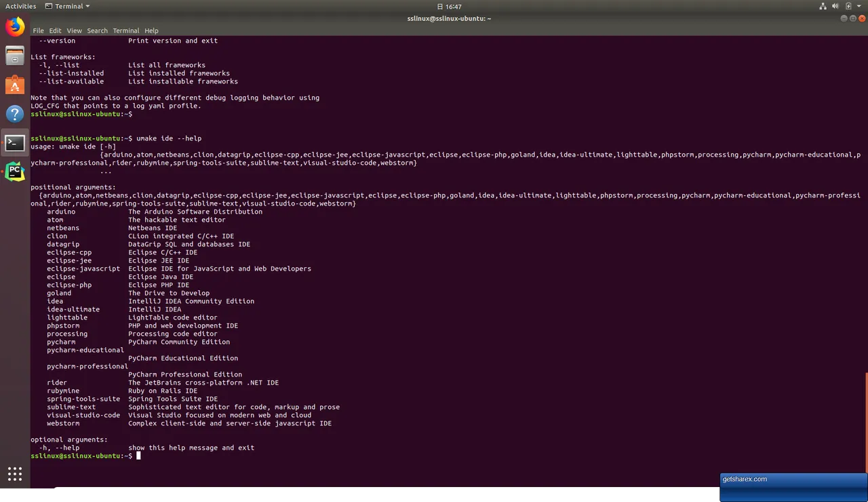Open the Terminal menu in the menu bar
868x502 pixels.
click(x=125, y=31)
